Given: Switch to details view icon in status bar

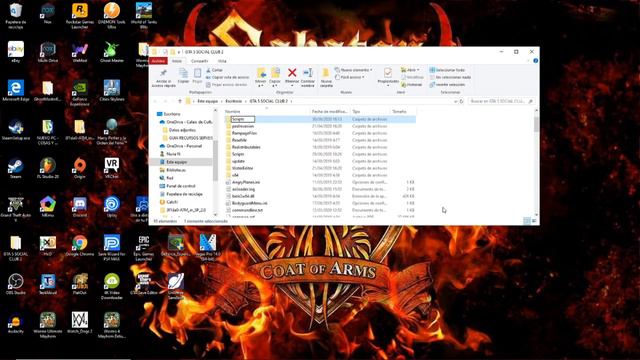Looking at the screenshot, I should pyautogui.click(x=527, y=221).
